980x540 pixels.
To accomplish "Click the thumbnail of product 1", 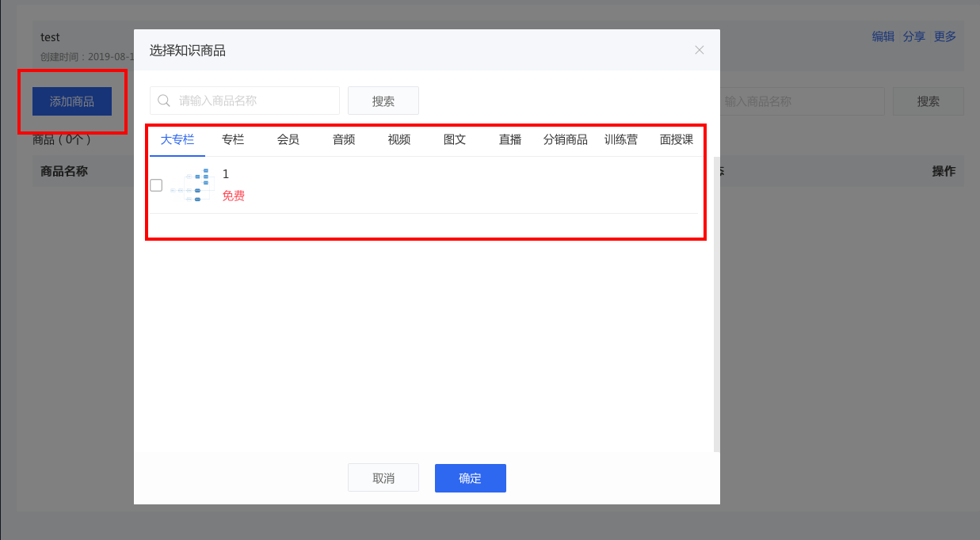I will [193, 185].
